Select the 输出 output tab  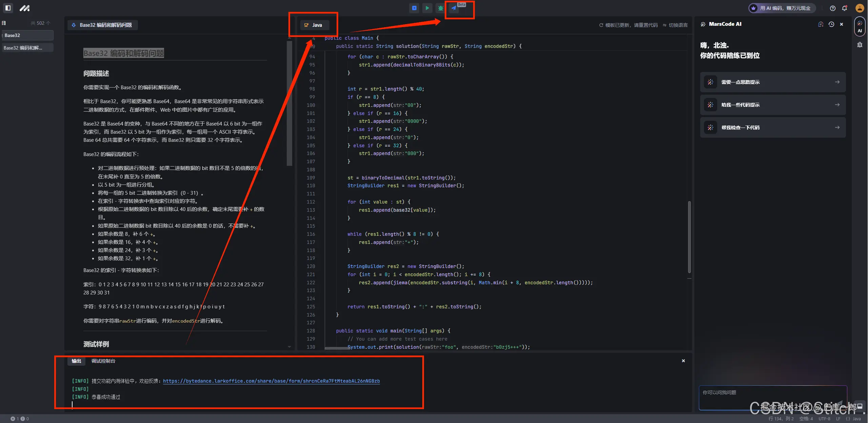click(76, 361)
